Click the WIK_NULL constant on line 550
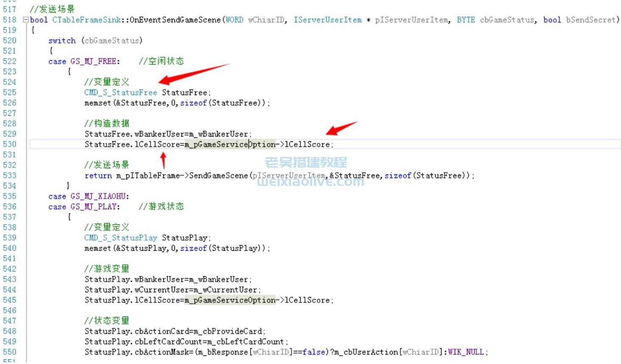The image size is (621, 364). [465, 352]
